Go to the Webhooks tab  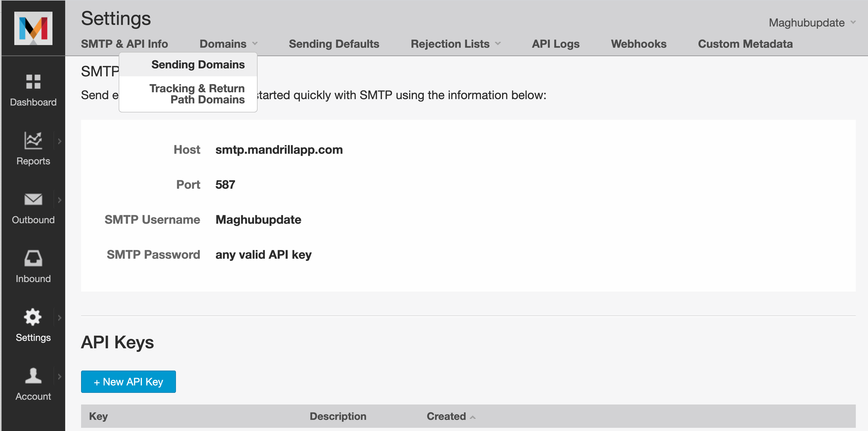pyautogui.click(x=638, y=44)
